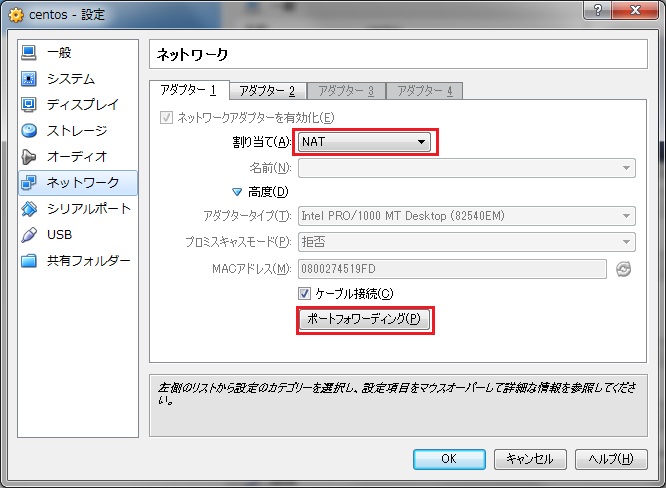The width and height of the screenshot is (666, 488).
Task: Toggle ネットワークアダプターを有効化 checkbox
Action: 166,117
